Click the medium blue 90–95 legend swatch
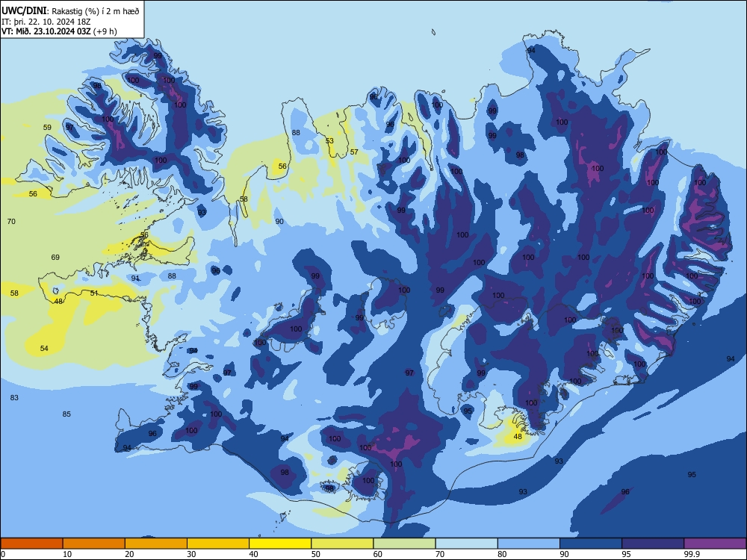 click(591, 544)
